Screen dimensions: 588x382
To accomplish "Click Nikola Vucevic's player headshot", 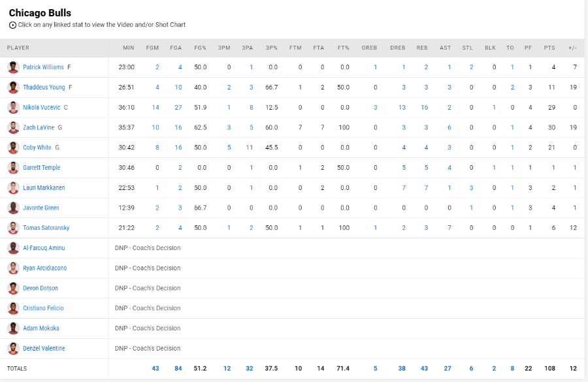I will click(x=13, y=107).
